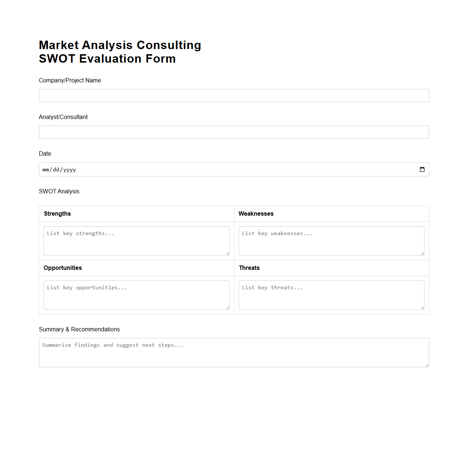Select the year (yyyy) segment of the Date field

pos(70,169)
